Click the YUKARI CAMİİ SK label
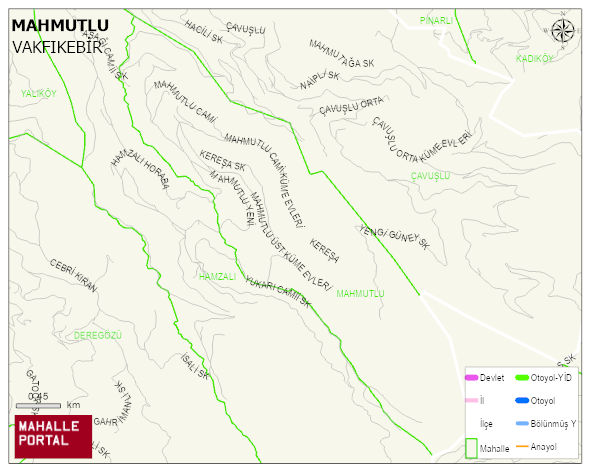 (278, 292)
